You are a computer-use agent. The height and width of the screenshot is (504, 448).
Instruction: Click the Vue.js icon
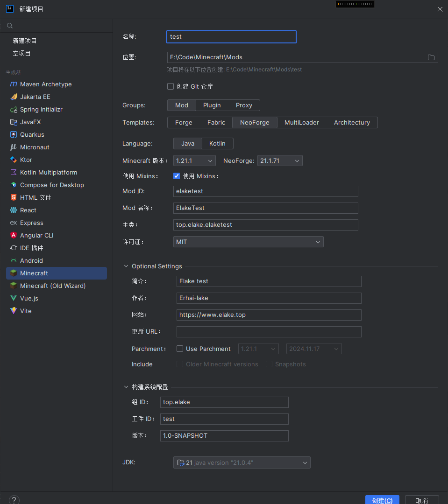(x=14, y=298)
